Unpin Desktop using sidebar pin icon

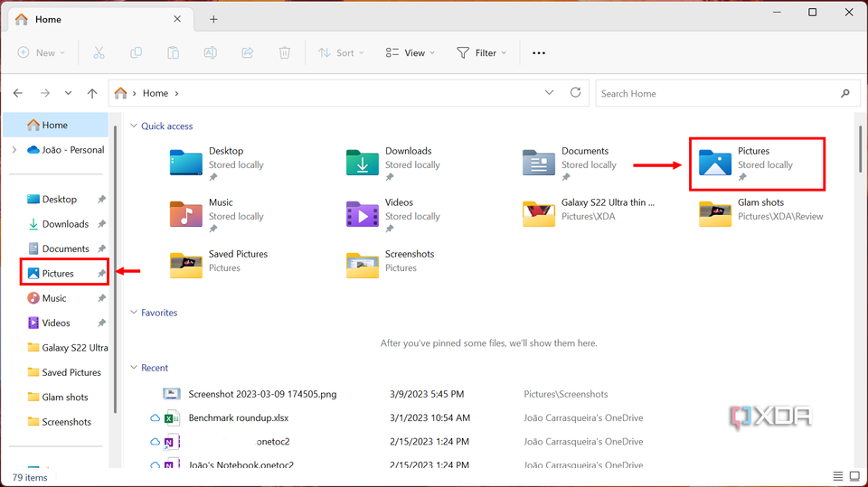101,199
